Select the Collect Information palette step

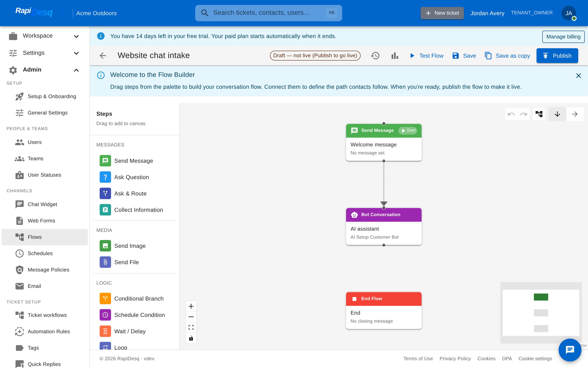tap(134, 210)
